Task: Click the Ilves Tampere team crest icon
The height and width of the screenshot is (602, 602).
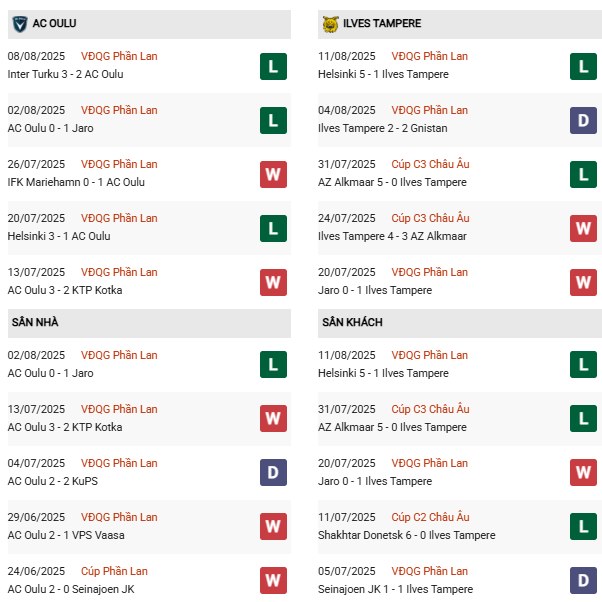Action: click(x=329, y=23)
